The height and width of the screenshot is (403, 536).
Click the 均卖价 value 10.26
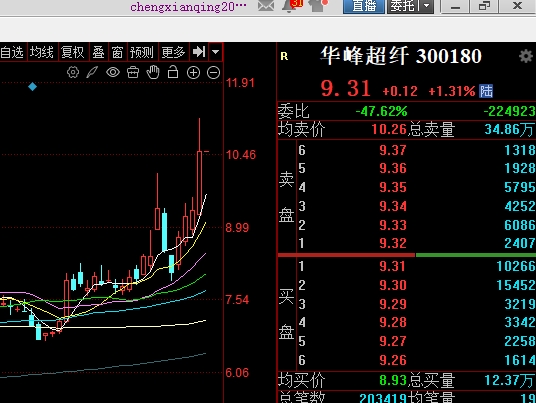pyautogui.click(x=389, y=130)
